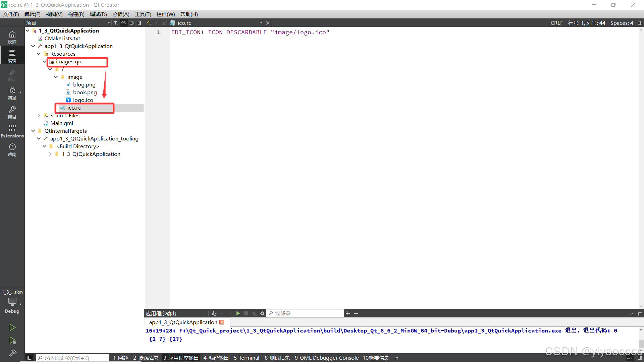
Task: Open output pane settings via the gear icon
Action: 262,313
